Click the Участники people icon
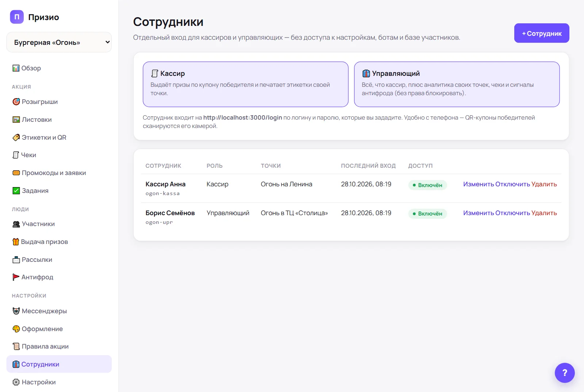This screenshot has width=584, height=392. click(x=16, y=224)
